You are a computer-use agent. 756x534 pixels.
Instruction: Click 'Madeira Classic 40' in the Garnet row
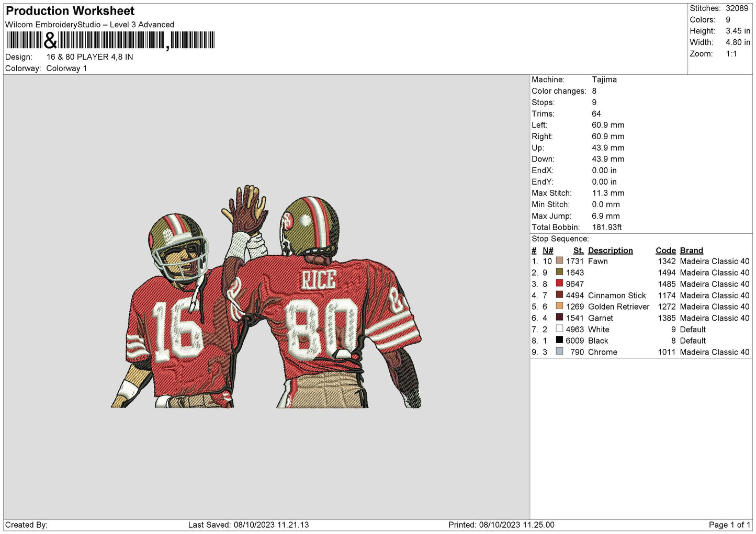[715, 318]
